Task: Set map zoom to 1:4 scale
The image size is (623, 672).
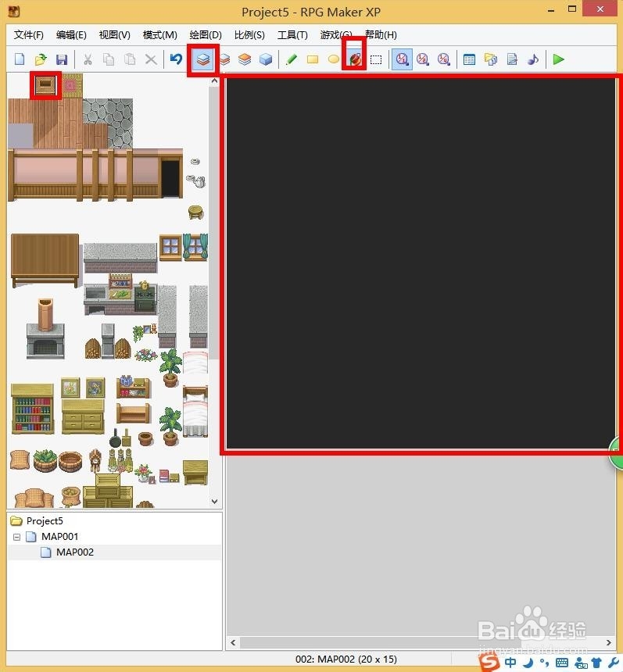Action: [444, 59]
